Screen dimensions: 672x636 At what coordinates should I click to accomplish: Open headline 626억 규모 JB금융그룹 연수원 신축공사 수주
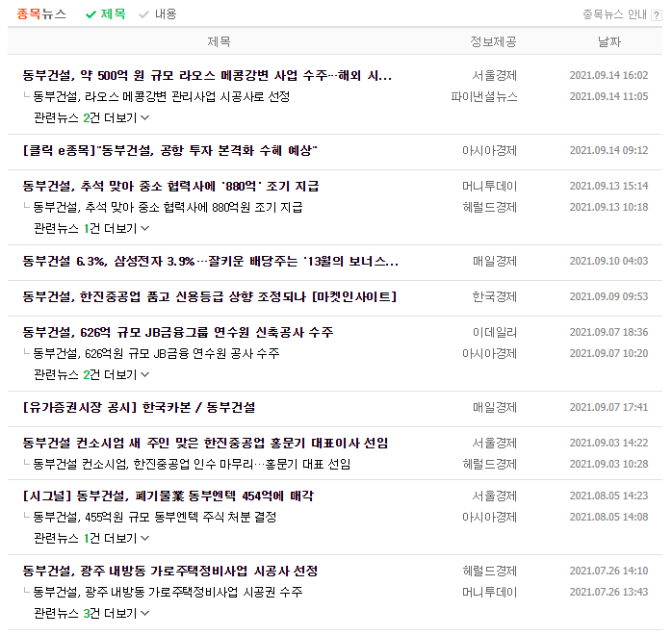click(x=178, y=332)
